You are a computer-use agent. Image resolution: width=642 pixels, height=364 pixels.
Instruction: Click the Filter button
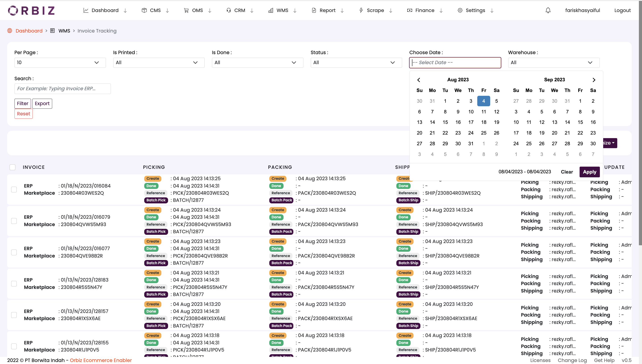(x=23, y=104)
